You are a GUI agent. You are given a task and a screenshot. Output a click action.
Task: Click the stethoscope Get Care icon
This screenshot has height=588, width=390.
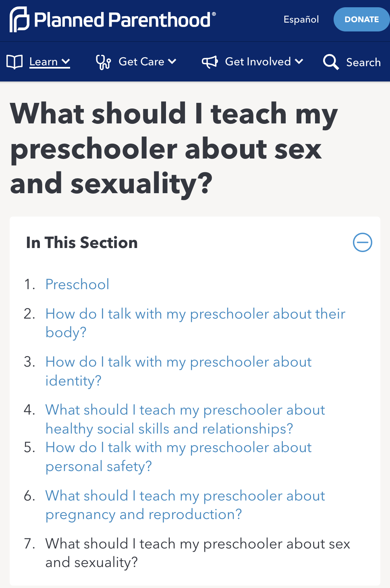coord(103,62)
